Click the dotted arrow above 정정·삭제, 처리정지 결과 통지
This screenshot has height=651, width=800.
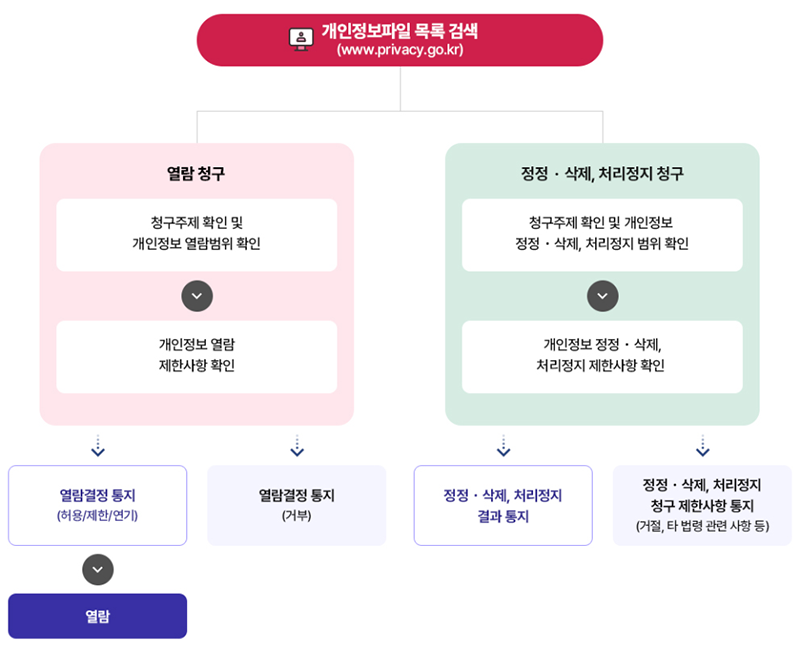(x=503, y=445)
